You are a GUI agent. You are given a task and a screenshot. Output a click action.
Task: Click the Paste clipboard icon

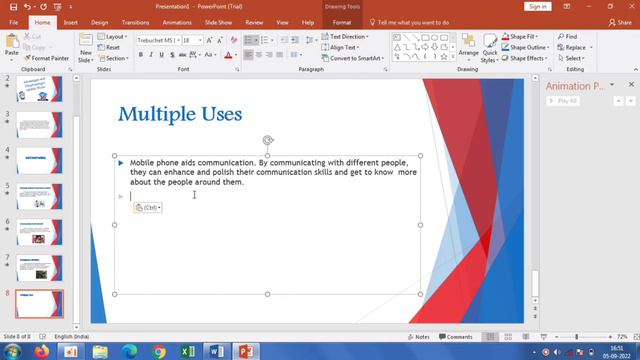[12, 41]
